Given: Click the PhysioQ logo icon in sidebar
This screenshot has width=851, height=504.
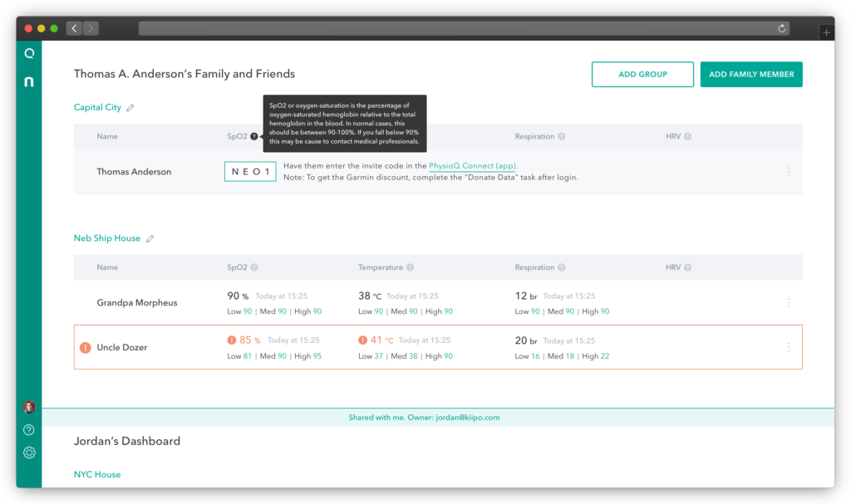Looking at the screenshot, I should tap(29, 53).
